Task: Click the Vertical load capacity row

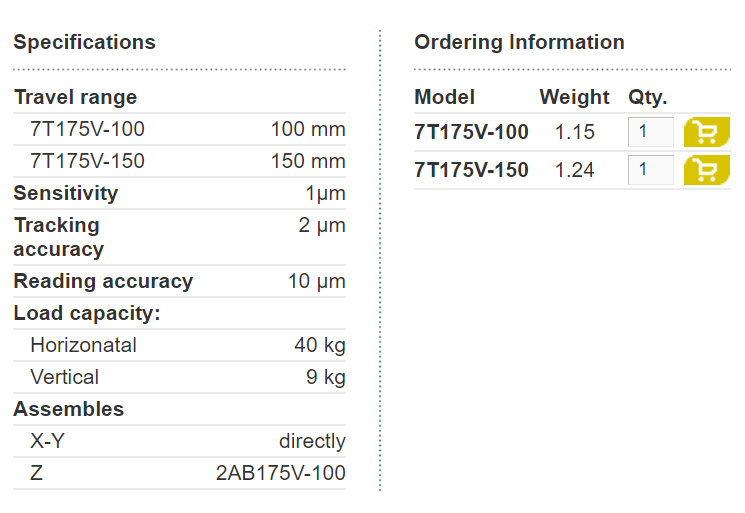Action: (x=180, y=377)
